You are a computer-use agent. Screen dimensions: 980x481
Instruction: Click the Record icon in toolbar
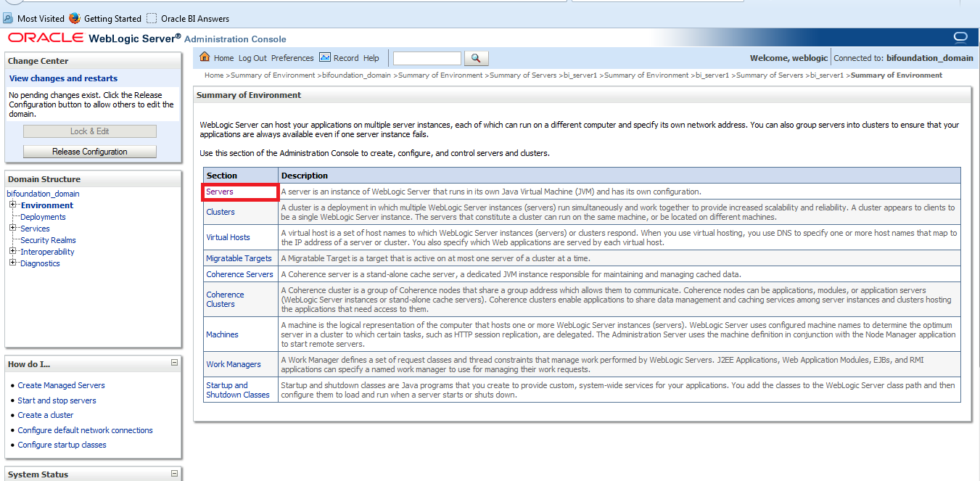(x=325, y=57)
